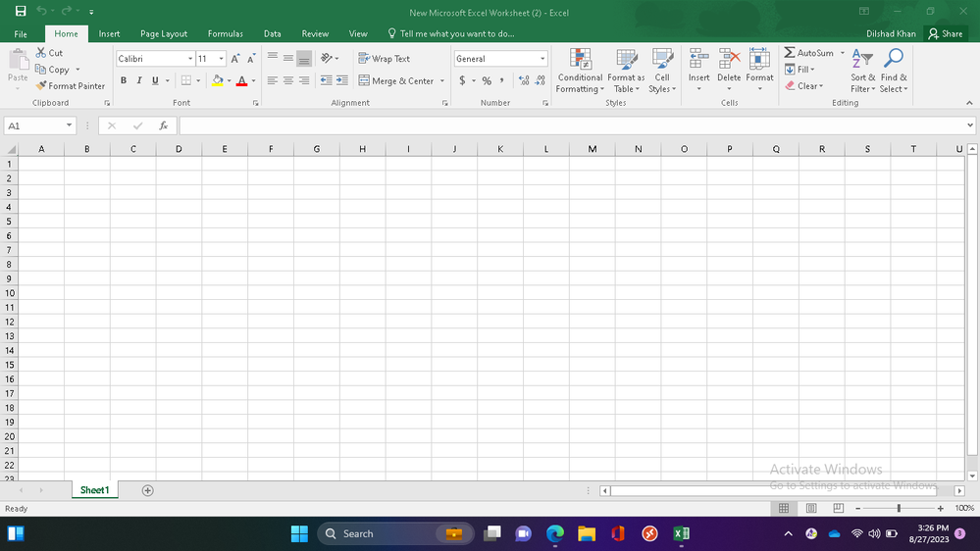Click the Percent Style icon
Image resolution: width=980 pixels, height=551 pixels.
(487, 81)
